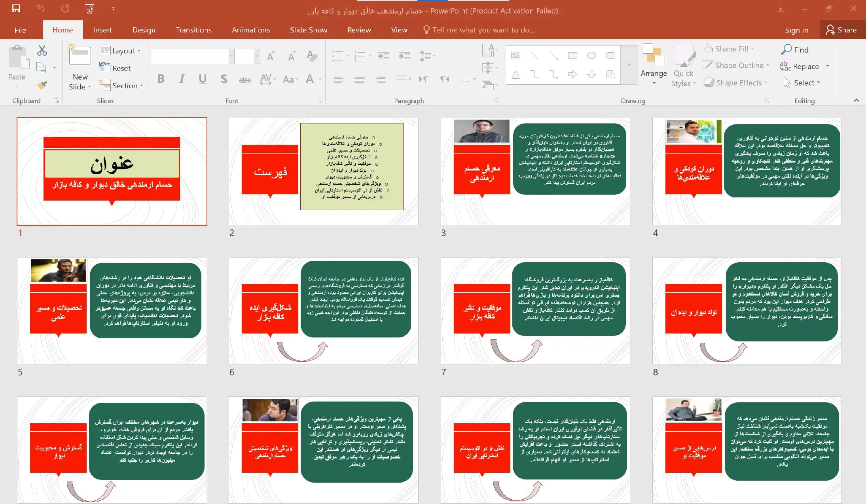The width and height of the screenshot is (866, 504).
Task: Click the Cut scissors icon
Action: click(x=42, y=50)
